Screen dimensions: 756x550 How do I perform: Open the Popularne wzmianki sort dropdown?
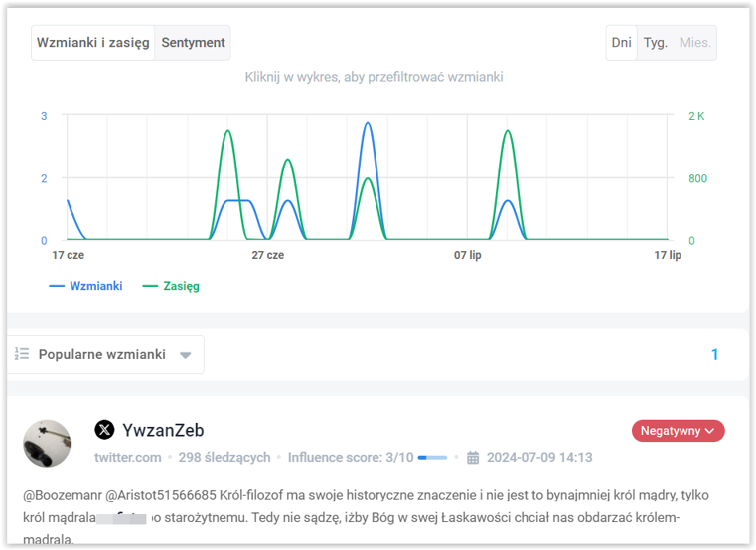(x=106, y=354)
